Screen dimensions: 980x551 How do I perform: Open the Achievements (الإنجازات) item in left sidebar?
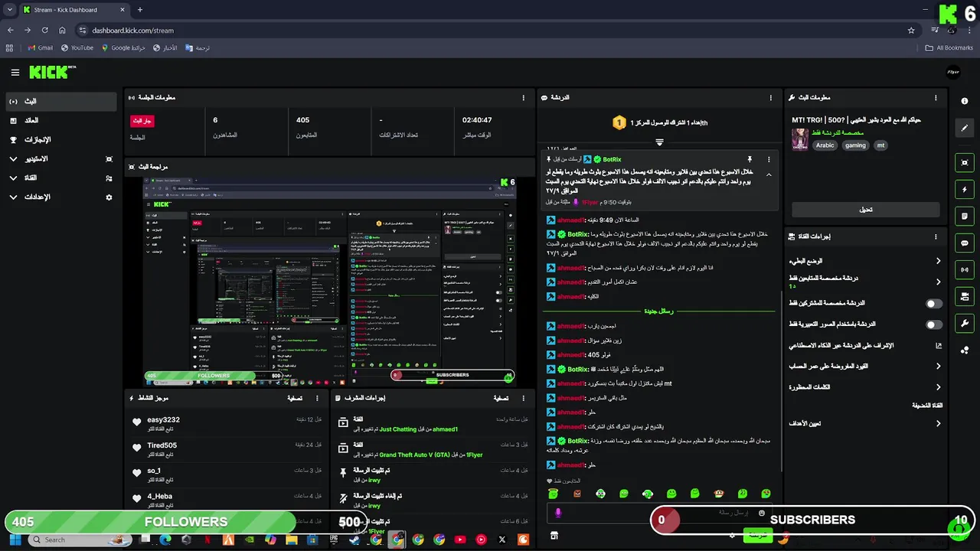tap(60, 140)
